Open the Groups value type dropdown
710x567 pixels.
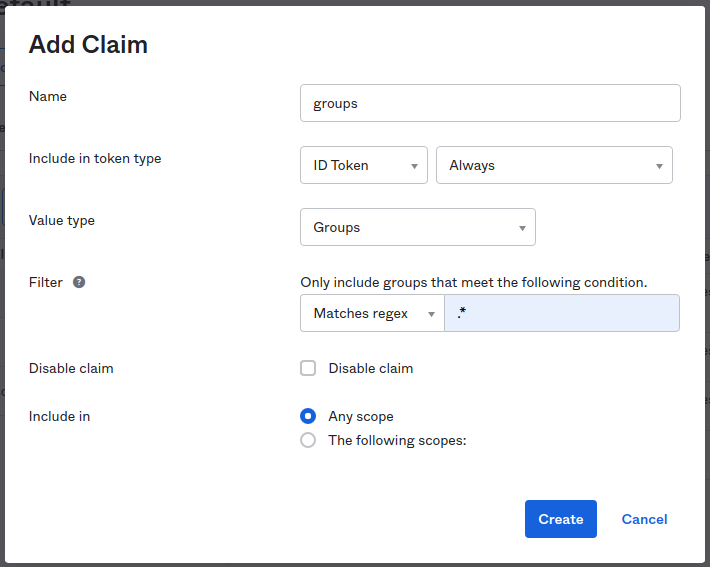[x=417, y=227]
